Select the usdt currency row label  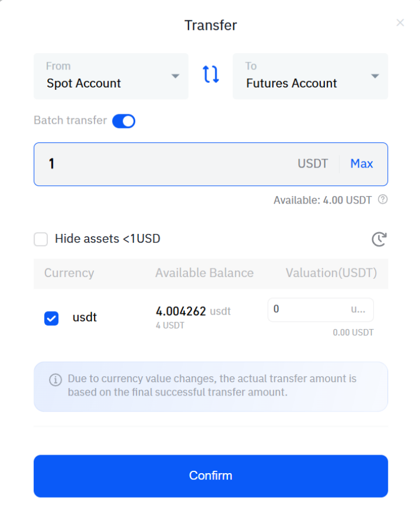pyautogui.click(x=85, y=317)
